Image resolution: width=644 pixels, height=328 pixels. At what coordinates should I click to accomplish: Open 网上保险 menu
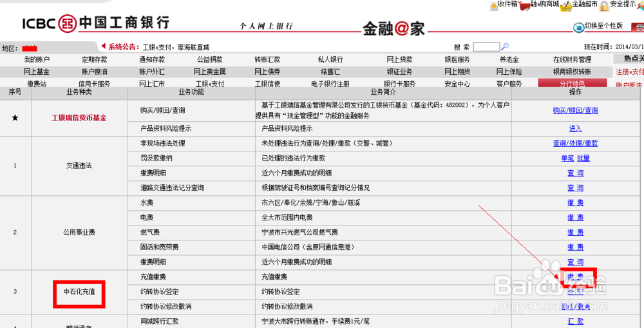point(509,72)
